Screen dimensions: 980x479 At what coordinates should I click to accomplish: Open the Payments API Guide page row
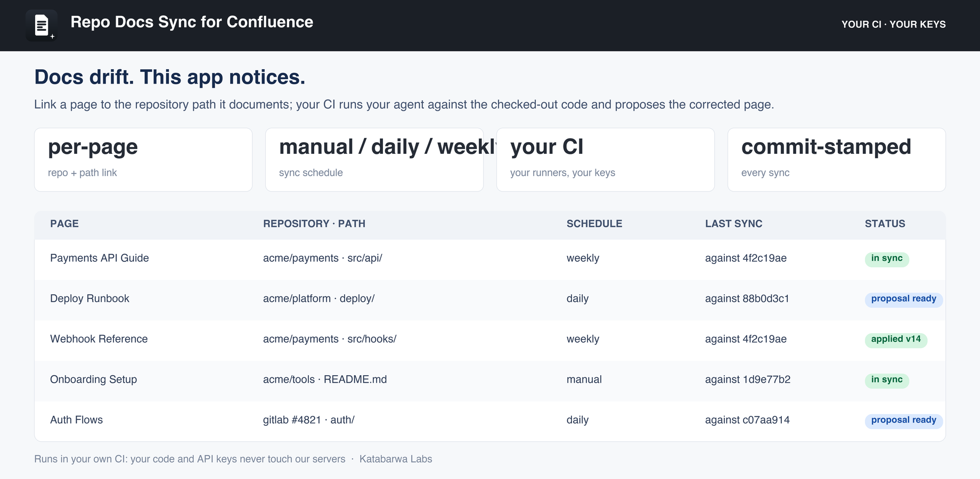coord(490,259)
